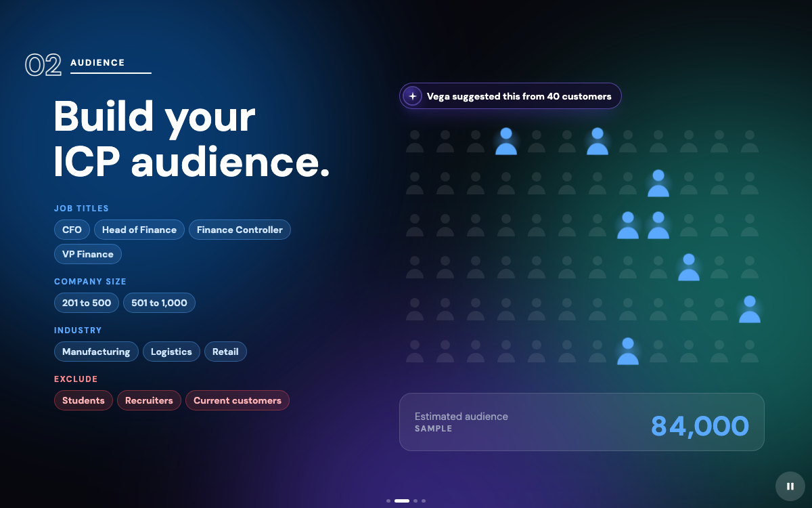Click the EXCLUDE heading
Viewport: 812px width, 508px height.
(x=76, y=379)
